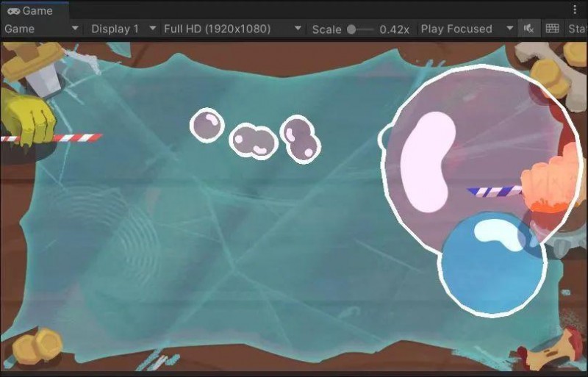The height and width of the screenshot is (377, 588).
Task: Click the purple striped straw
Action: point(494,191)
